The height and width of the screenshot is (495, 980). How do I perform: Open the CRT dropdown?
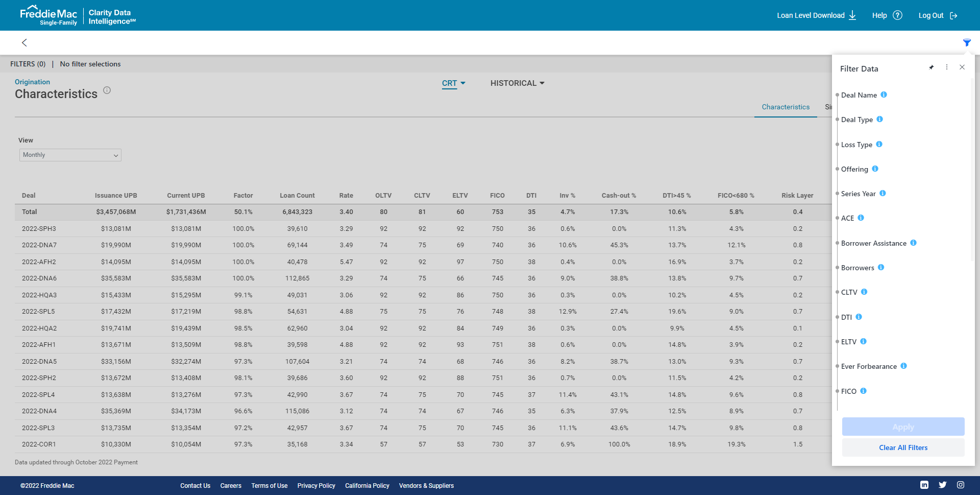pos(453,83)
